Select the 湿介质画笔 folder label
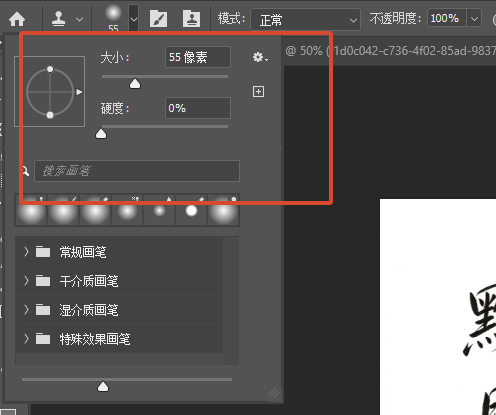Image resolution: width=496 pixels, height=415 pixels. tap(89, 310)
